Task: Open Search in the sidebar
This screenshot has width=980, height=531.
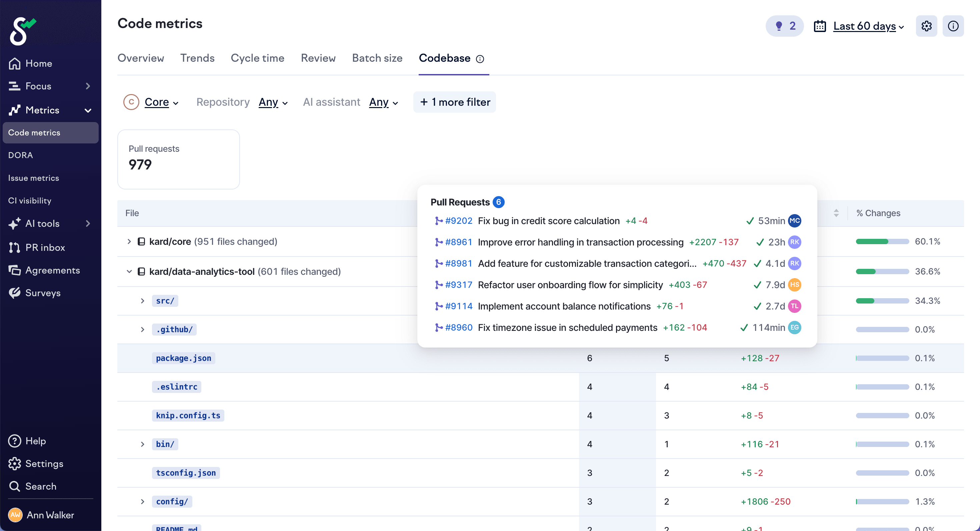Action: (40, 486)
